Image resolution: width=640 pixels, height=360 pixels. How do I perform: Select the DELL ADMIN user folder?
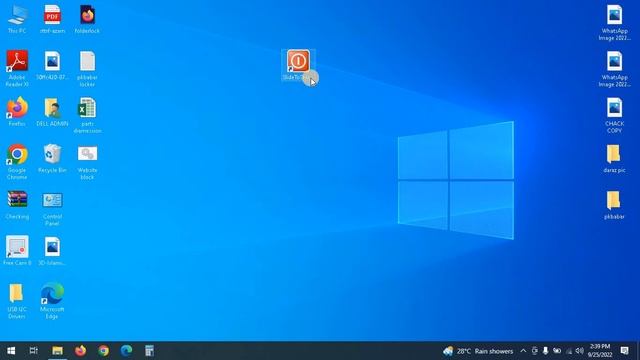coord(52,111)
